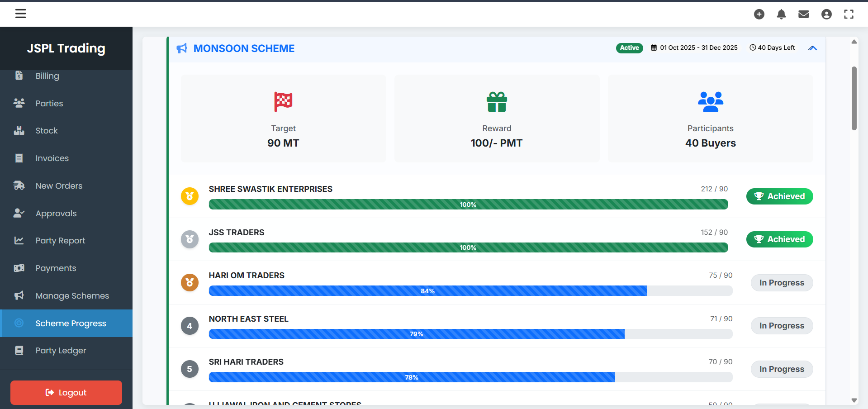Toggle fullscreen mode icon
Screen dimensions: 868x409
[x=849, y=14]
